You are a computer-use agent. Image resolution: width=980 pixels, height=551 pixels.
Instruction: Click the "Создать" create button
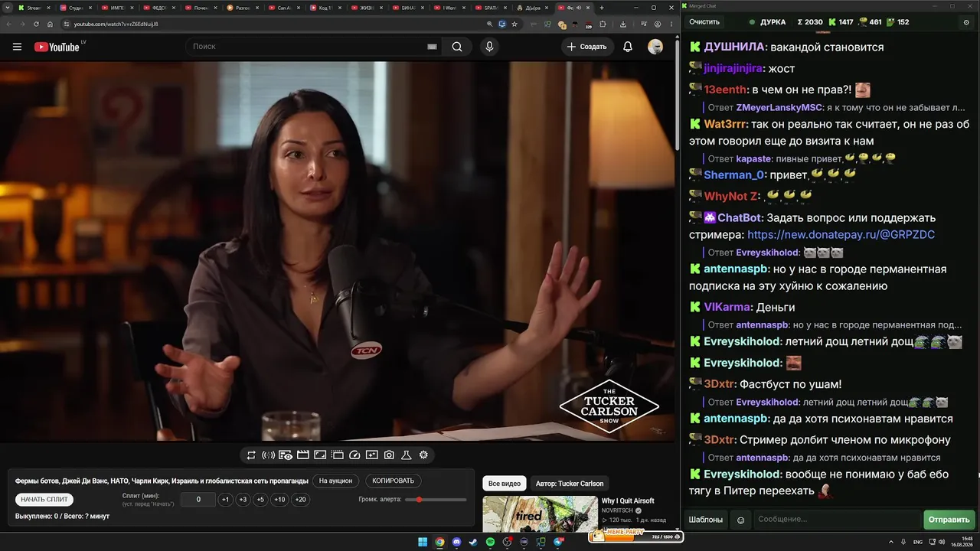pos(586,47)
